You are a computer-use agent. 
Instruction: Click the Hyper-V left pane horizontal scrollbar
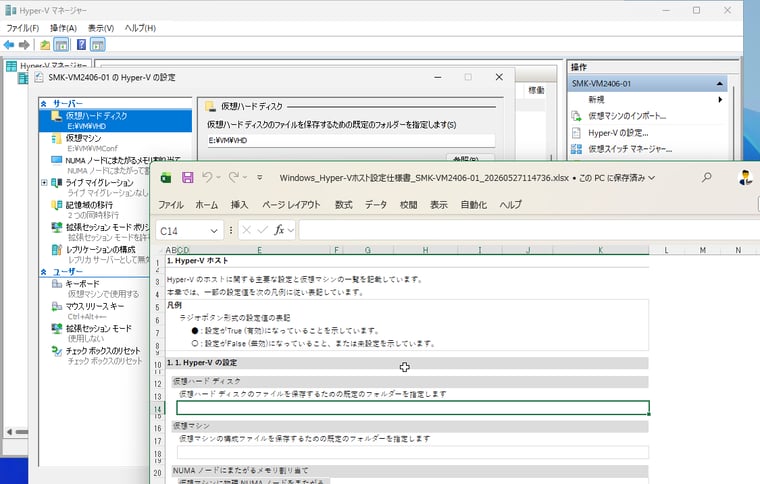[16, 432]
